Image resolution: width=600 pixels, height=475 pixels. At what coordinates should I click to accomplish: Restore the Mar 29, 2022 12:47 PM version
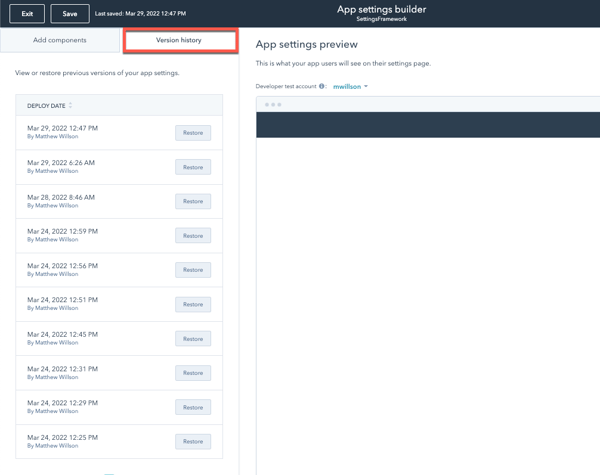coord(193,133)
